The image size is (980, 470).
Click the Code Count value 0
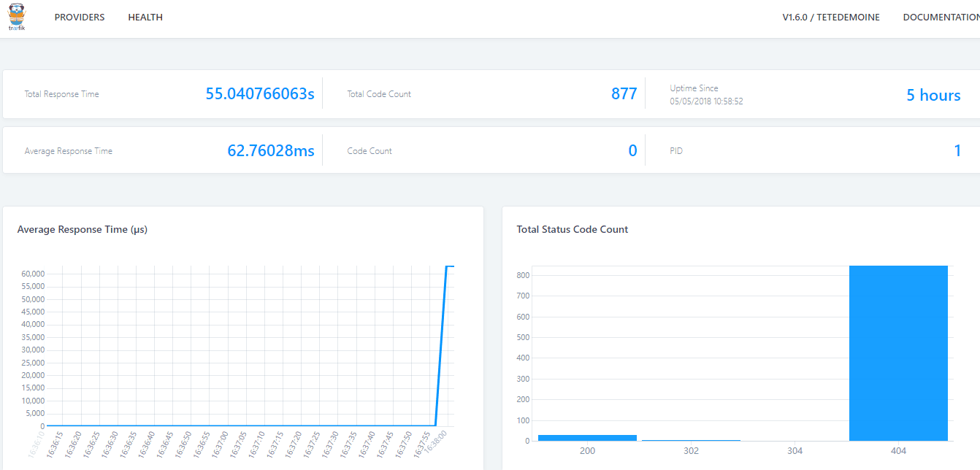pyautogui.click(x=632, y=151)
